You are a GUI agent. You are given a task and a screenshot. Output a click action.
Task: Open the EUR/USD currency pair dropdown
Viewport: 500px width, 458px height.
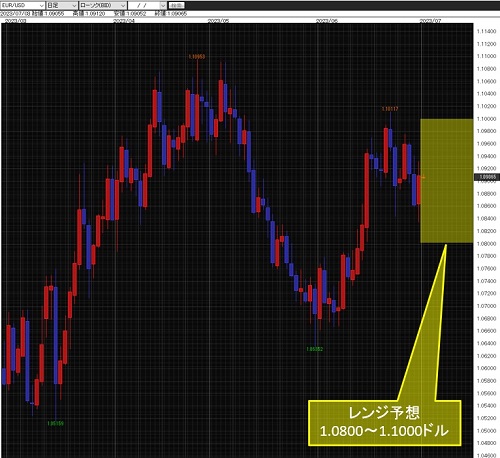tap(23, 5)
